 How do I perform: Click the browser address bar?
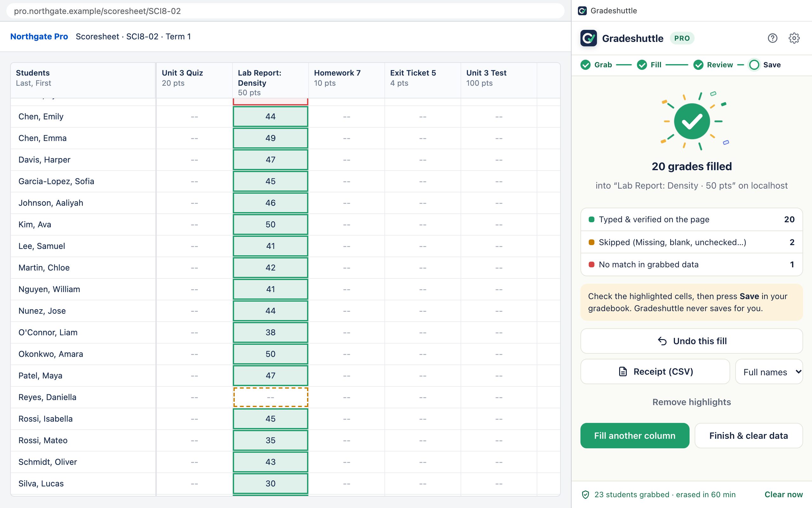click(285, 11)
